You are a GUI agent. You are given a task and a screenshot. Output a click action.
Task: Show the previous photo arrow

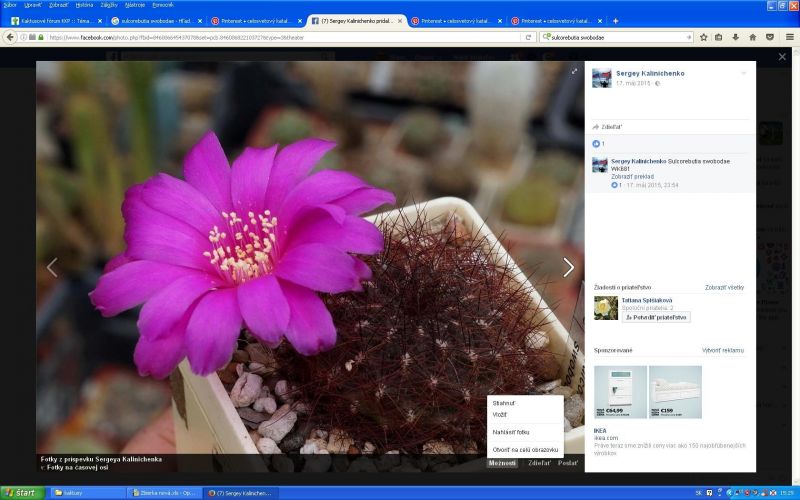click(x=52, y=267)
